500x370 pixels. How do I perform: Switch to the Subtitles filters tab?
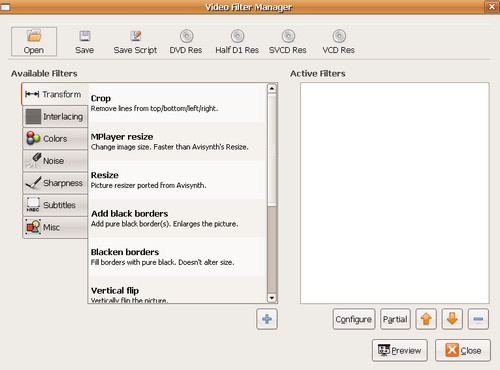pyautogui.click(x=55, y=205)
